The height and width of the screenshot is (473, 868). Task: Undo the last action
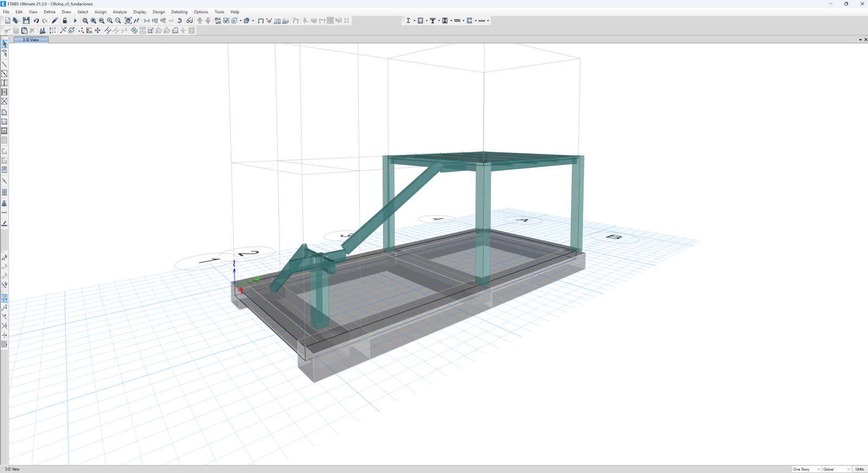click(x=36, y=21)
